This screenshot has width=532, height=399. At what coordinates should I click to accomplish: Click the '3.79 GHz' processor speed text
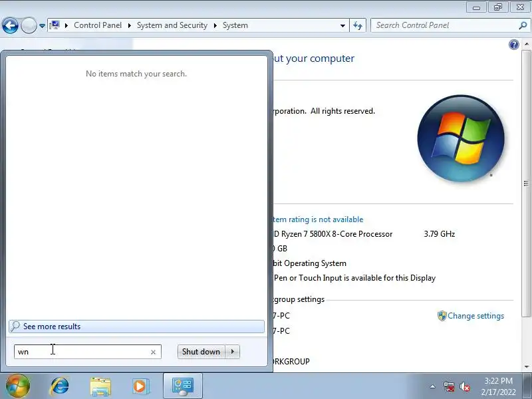[x=440, y=234]
